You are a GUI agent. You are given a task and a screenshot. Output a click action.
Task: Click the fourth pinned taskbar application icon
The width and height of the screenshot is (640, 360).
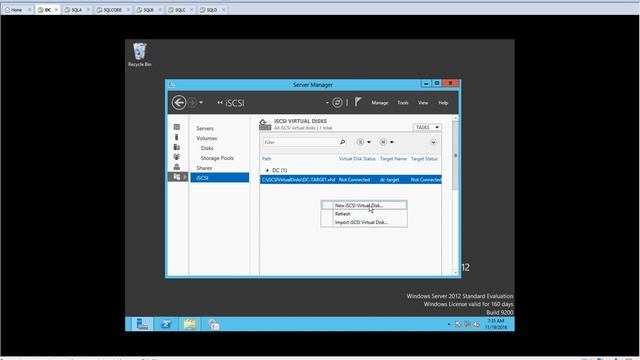point(214,324)
